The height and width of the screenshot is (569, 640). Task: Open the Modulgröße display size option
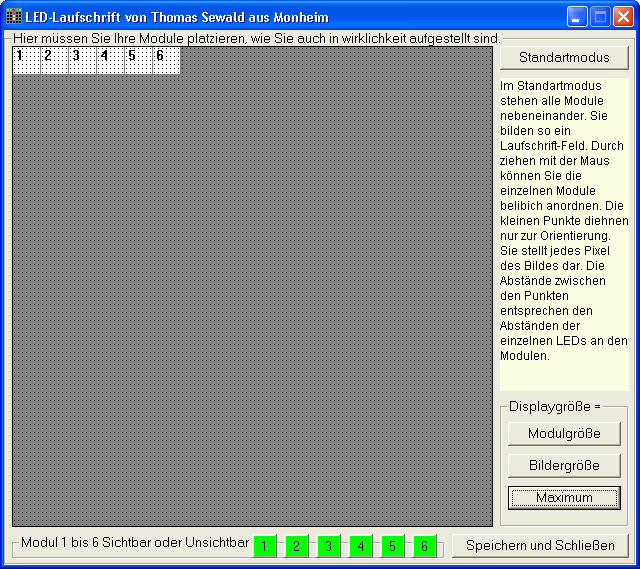(564, 433)
